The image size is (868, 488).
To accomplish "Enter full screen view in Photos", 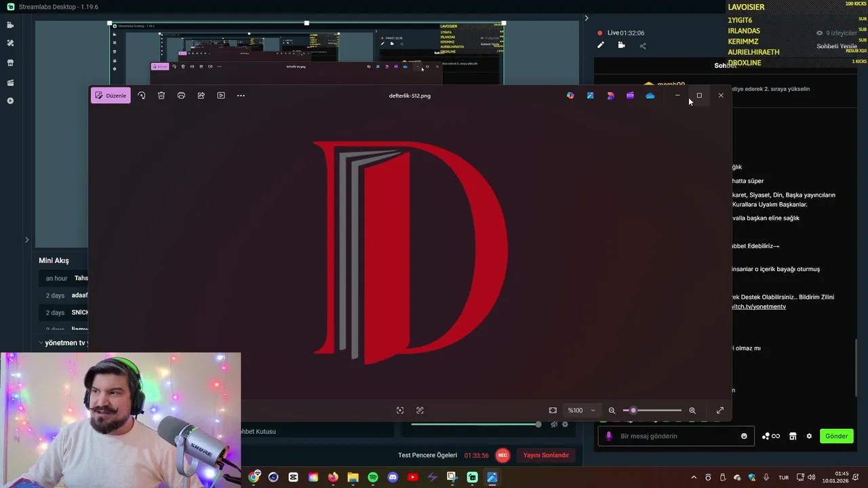I will point(720,410).
